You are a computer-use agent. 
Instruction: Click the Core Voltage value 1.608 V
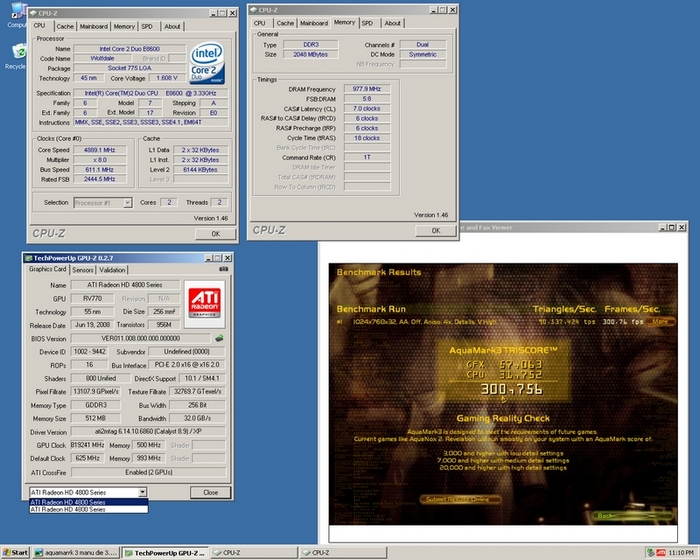[x=167, y=78]
